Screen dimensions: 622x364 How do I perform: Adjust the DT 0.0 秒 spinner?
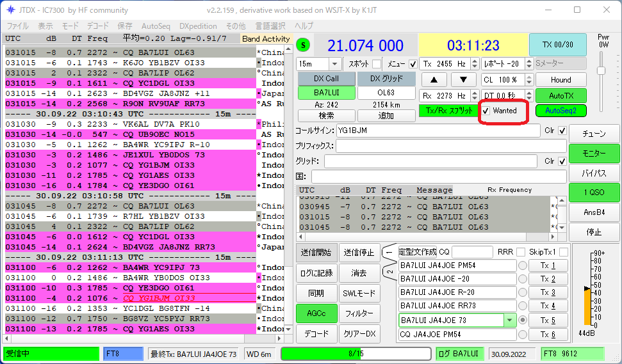(528, 95)
